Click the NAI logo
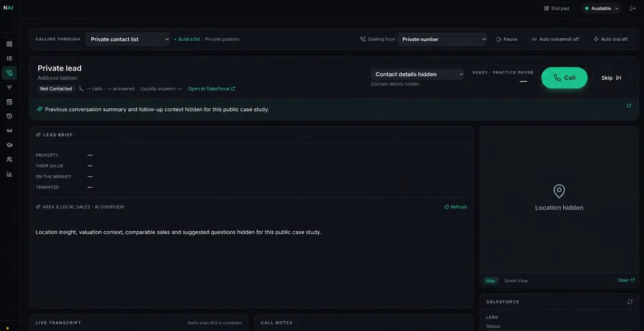644x331 pixels. tap(8, 8)
